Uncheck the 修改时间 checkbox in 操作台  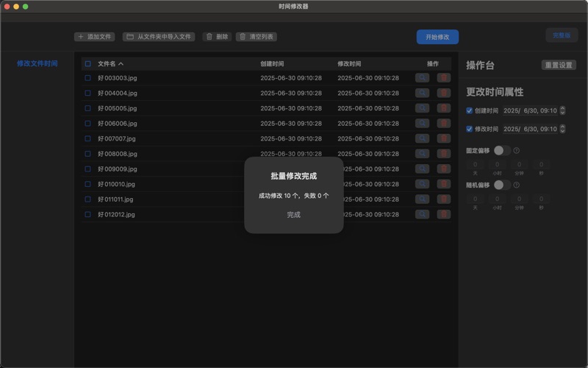click(470, 129)
